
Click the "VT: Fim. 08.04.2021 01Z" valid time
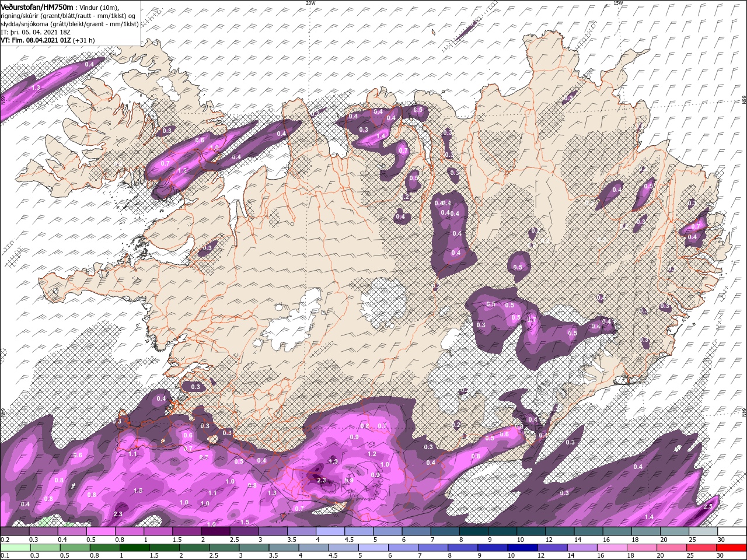36,40
